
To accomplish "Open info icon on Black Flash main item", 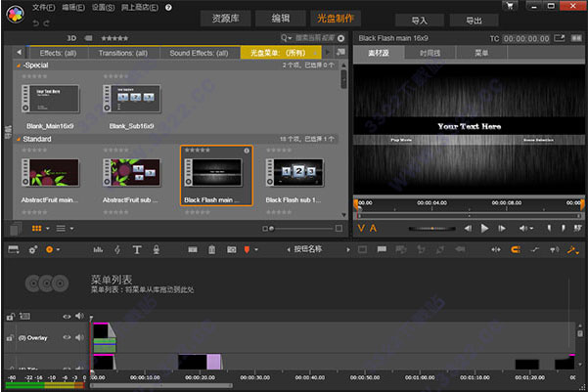I will click(x=247, y=151).
